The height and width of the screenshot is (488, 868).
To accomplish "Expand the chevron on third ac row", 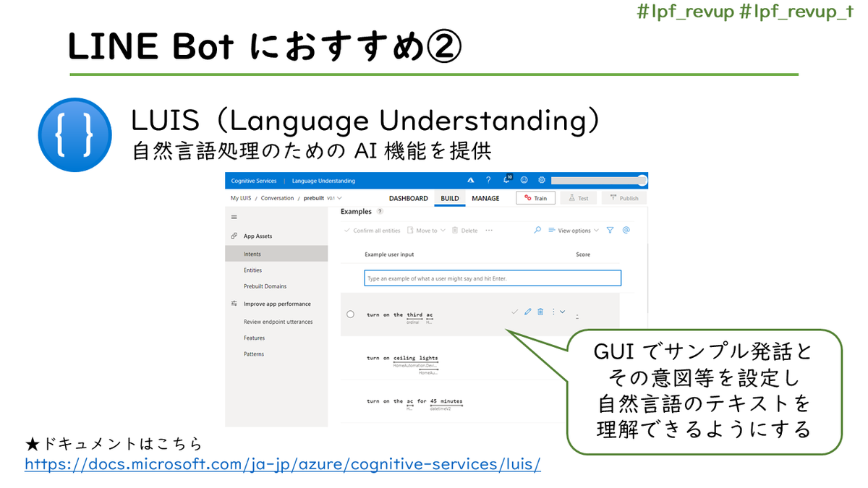I will (562, 312).
